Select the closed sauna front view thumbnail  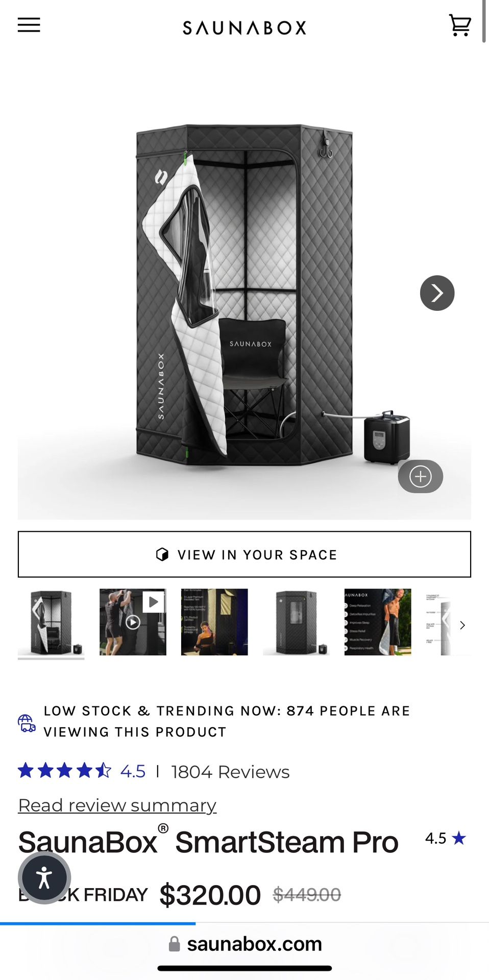[296, 622]
